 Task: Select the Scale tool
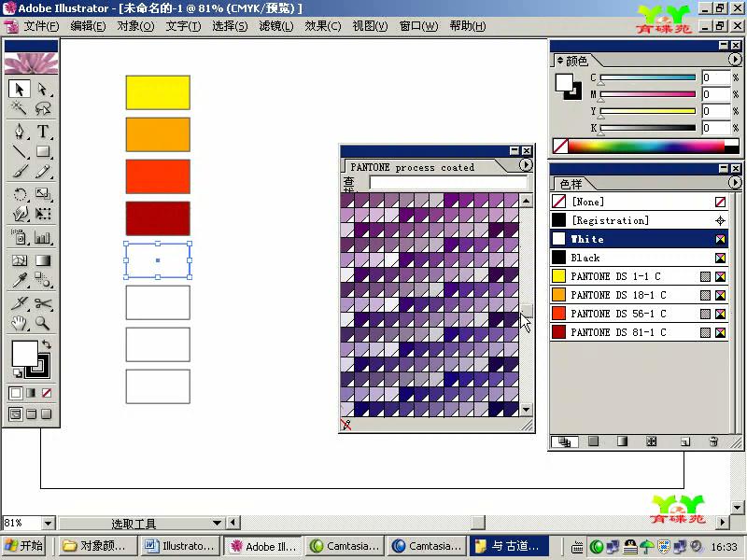click(x=43, y=194)
